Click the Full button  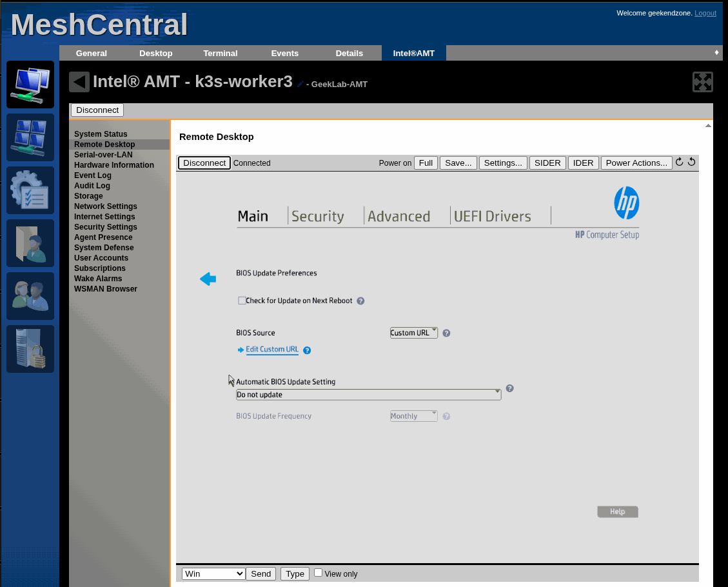426,163
